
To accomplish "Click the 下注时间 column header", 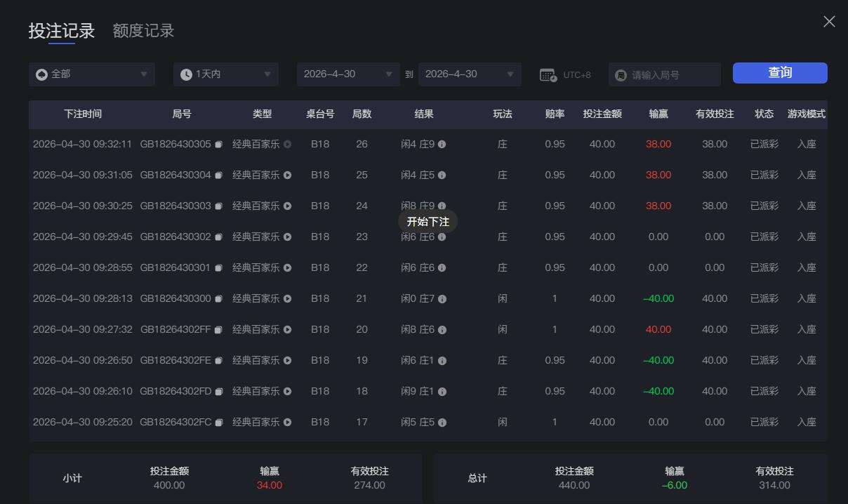I will pyautogui.click(x=83, y=114).
